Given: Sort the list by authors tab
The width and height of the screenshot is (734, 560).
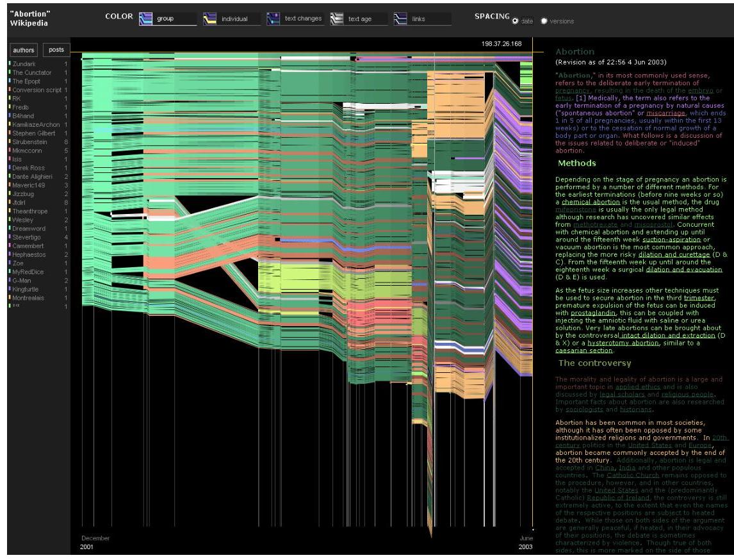Looking at the screenshot, I should [x=24, y=50].
